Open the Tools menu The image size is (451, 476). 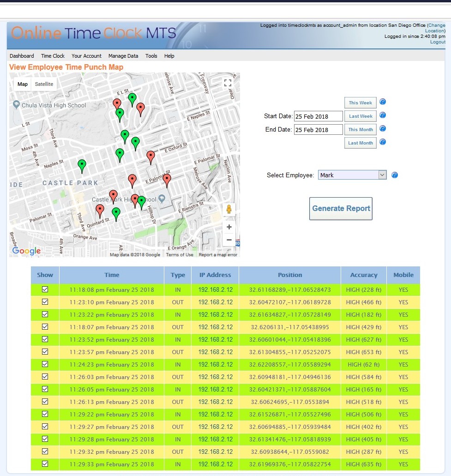point(151,56)
